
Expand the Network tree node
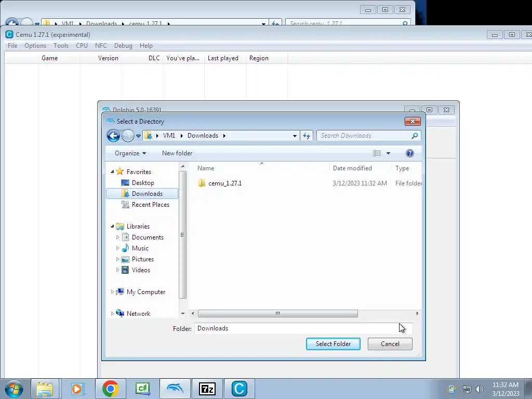click(112, 313)
